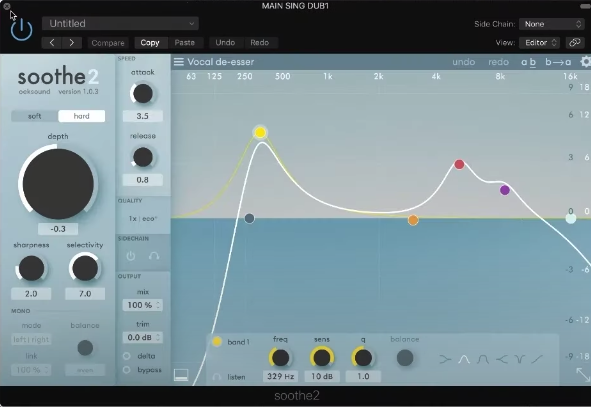Change the 1x eco quality setting

[142, 219]
